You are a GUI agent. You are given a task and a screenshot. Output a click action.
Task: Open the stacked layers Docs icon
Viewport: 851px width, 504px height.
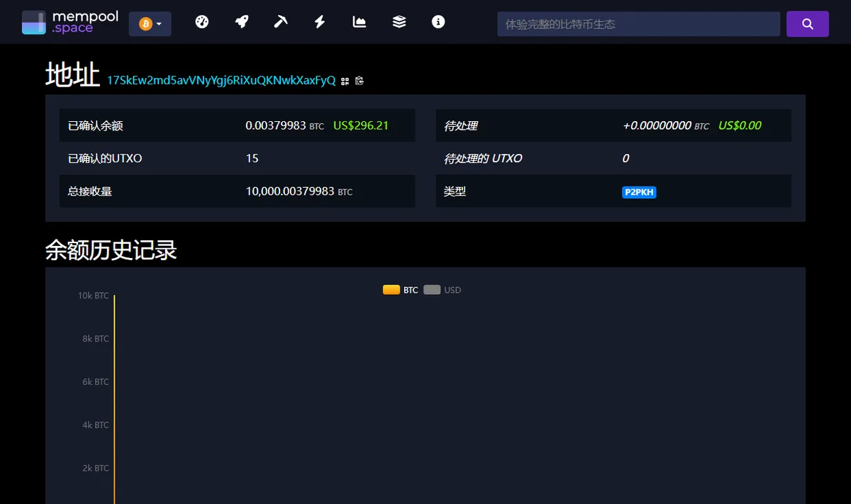click(x=399, y=22)
